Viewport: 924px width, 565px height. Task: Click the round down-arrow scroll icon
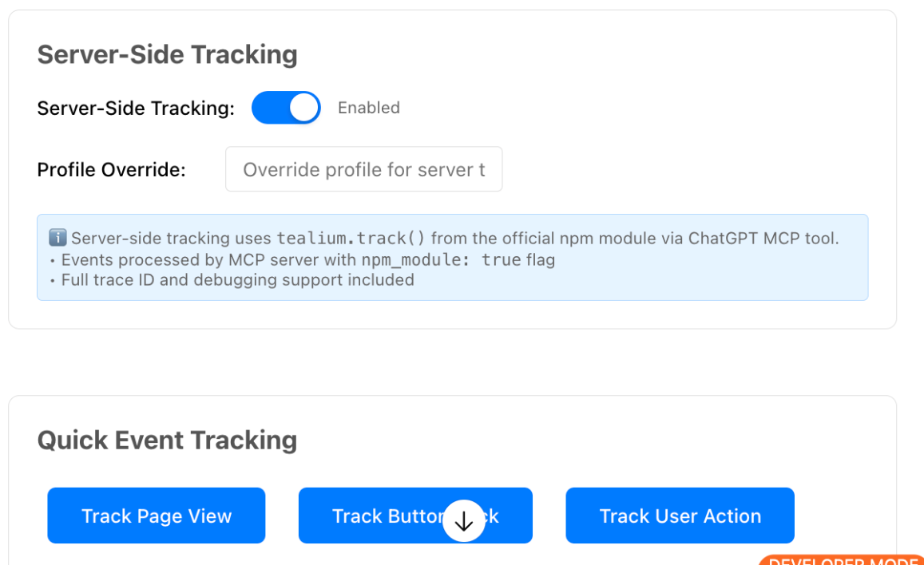[464, 521]
